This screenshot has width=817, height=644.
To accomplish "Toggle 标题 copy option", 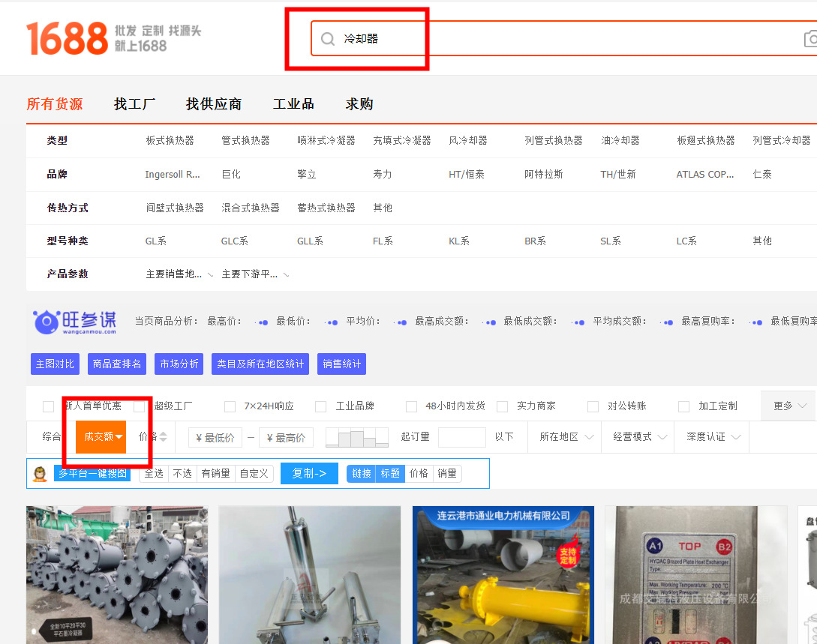I will tap(390, 474).
